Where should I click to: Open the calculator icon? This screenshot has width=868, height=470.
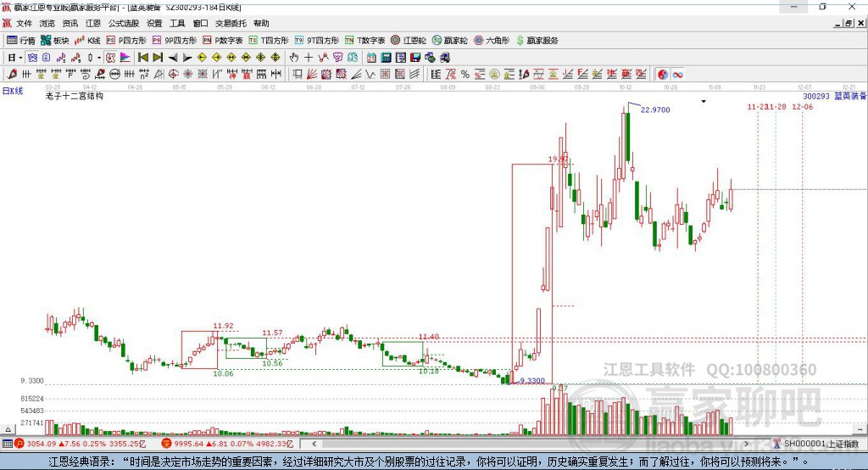coord(386,58)
